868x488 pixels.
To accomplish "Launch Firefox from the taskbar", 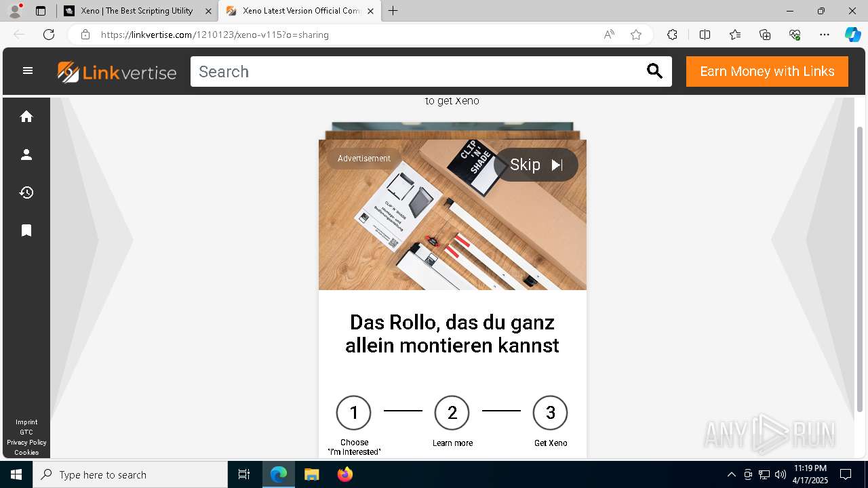I will 345,474.
